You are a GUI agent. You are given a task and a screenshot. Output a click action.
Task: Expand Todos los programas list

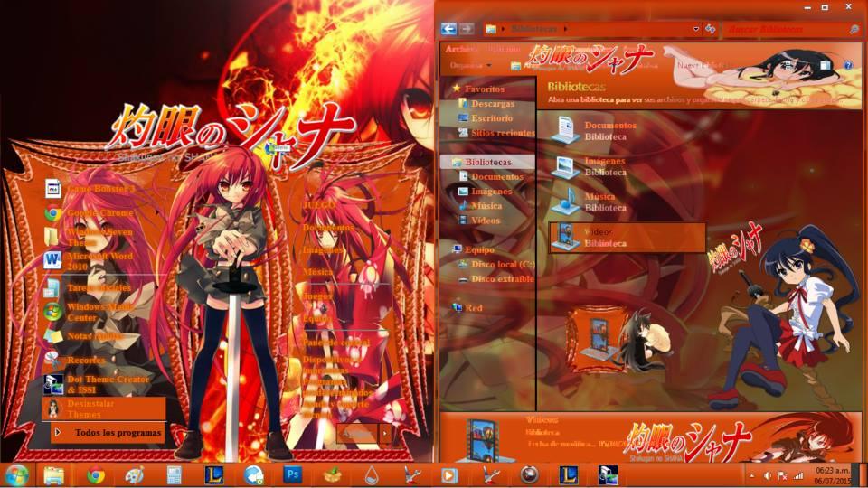coord(108,433)
